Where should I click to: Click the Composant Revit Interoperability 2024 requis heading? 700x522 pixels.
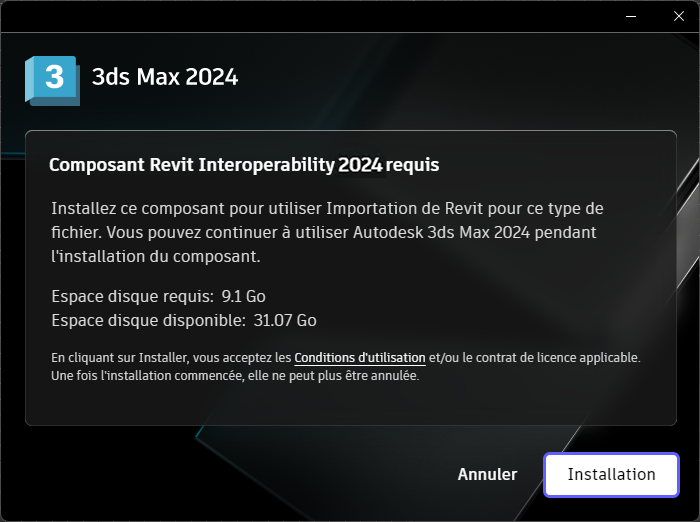point(244,164)
